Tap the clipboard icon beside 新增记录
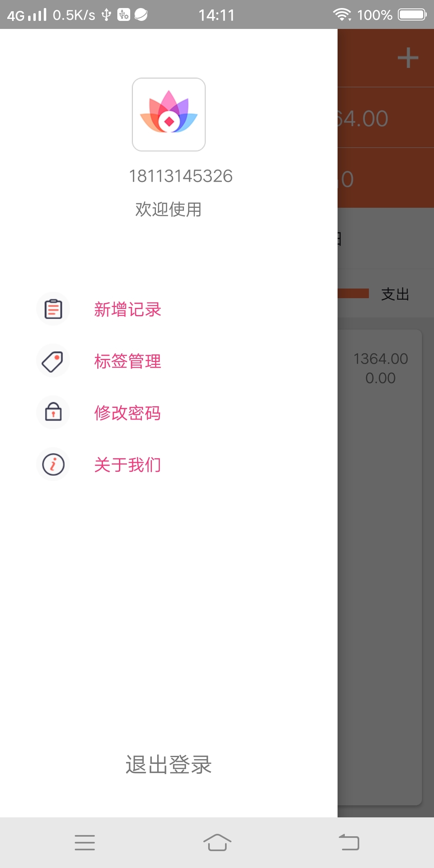 click(53, 309)
